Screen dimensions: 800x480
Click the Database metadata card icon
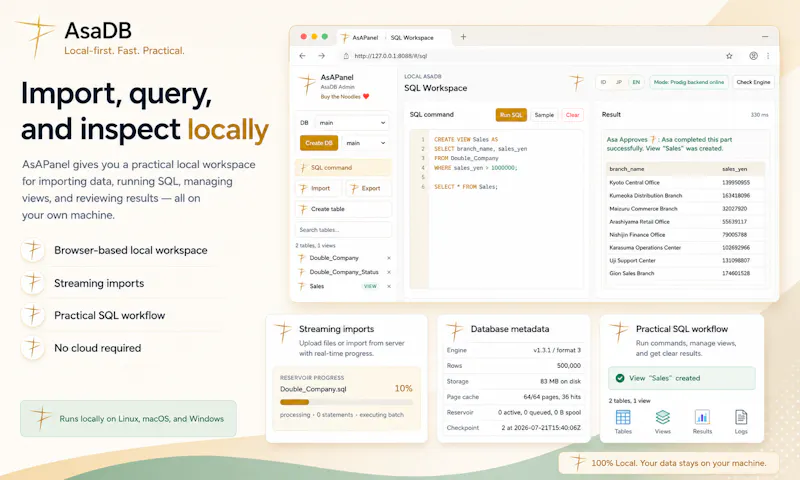[x=454, y=332]
